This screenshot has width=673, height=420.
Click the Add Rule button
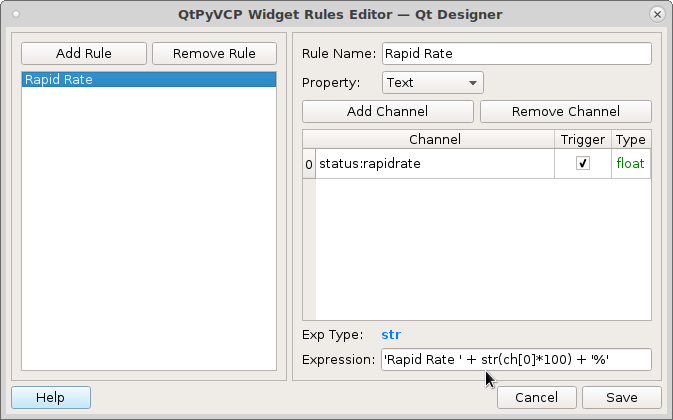click(x=84, y=53)
